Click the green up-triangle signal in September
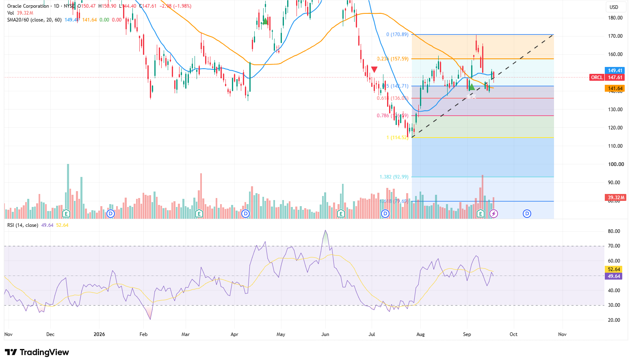 471,87
